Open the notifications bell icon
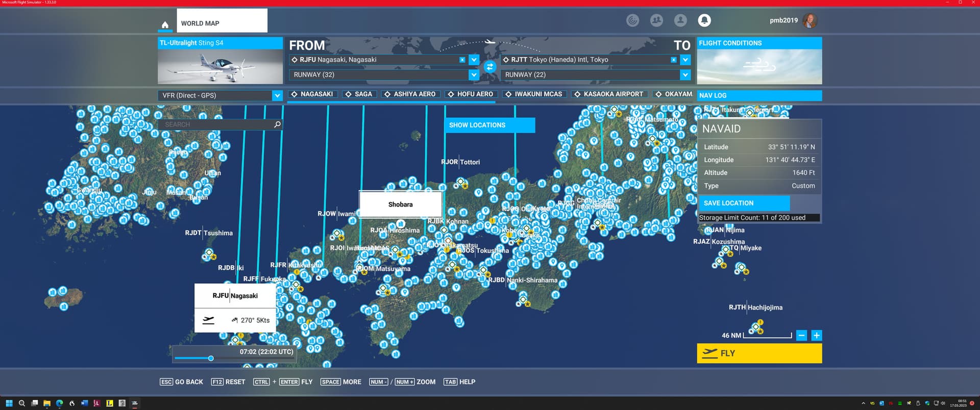This screenshot has height=410, width=980. tap(704, 20)
